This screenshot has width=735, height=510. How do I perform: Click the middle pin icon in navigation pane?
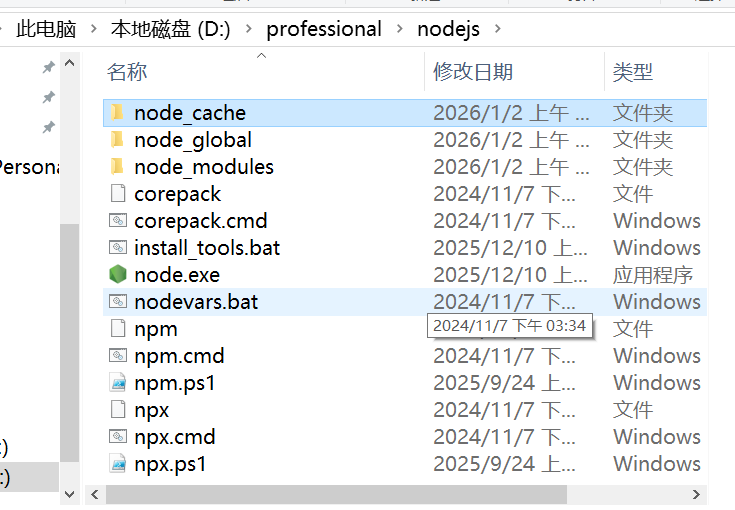click(x=48, y=98)
